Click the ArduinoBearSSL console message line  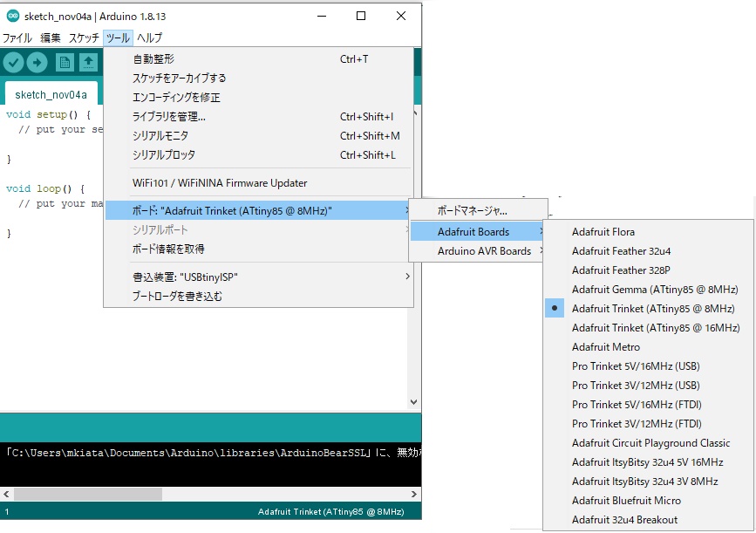point(211,453)
